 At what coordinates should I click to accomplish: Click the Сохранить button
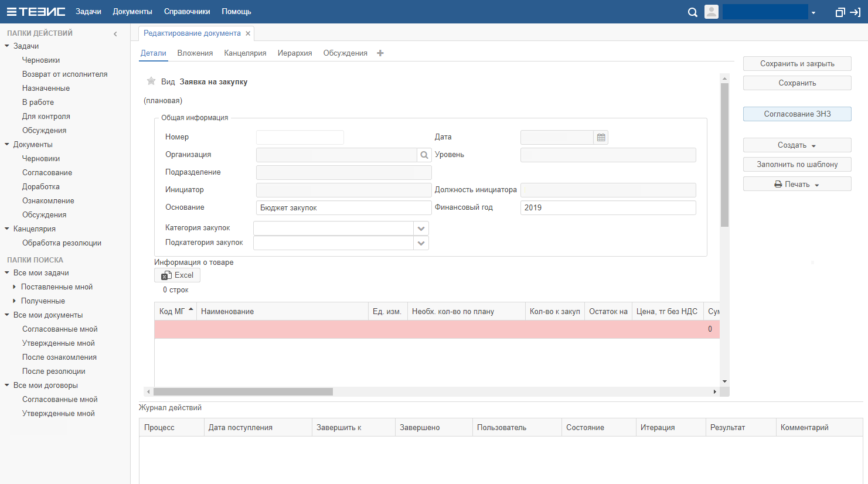pos(797,83)
